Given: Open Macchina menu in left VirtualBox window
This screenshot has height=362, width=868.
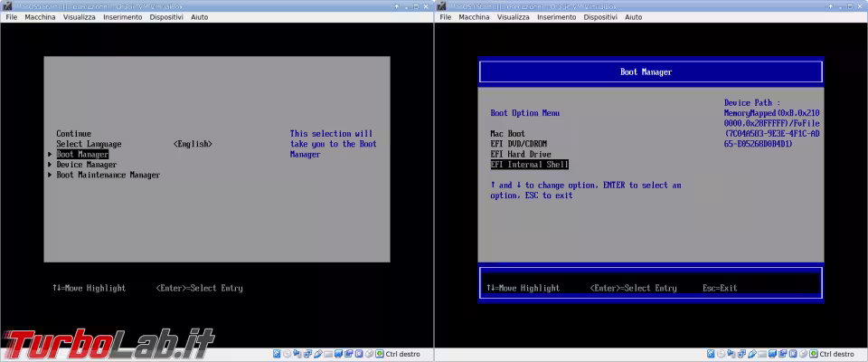Looking at the screenshot, I should (40, 17).
